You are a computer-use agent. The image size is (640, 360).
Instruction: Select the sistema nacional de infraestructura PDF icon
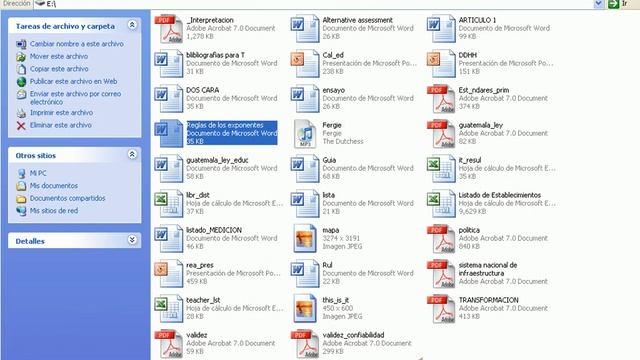pos(441,273)
